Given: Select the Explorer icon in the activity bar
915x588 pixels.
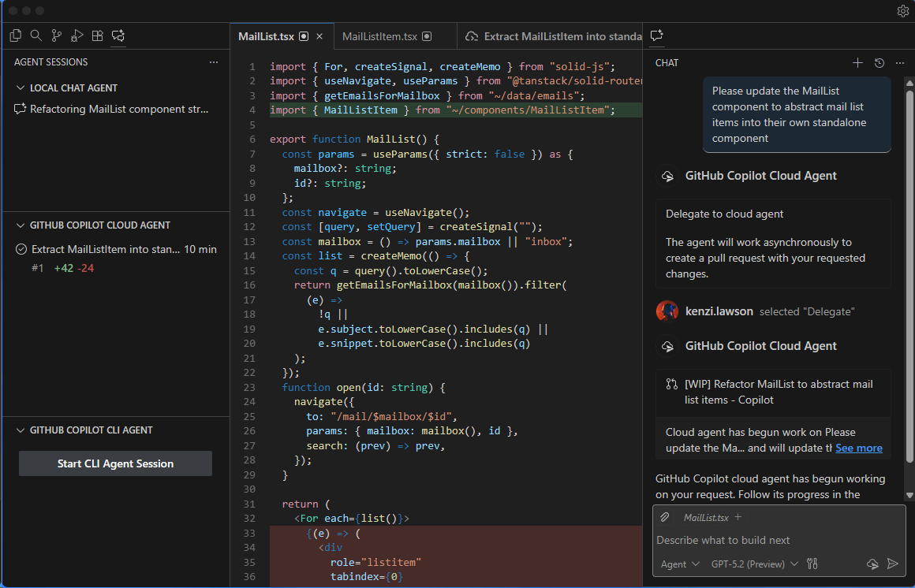Looking at the screenshot, I should pyautogui.click(x=15, y=35).
